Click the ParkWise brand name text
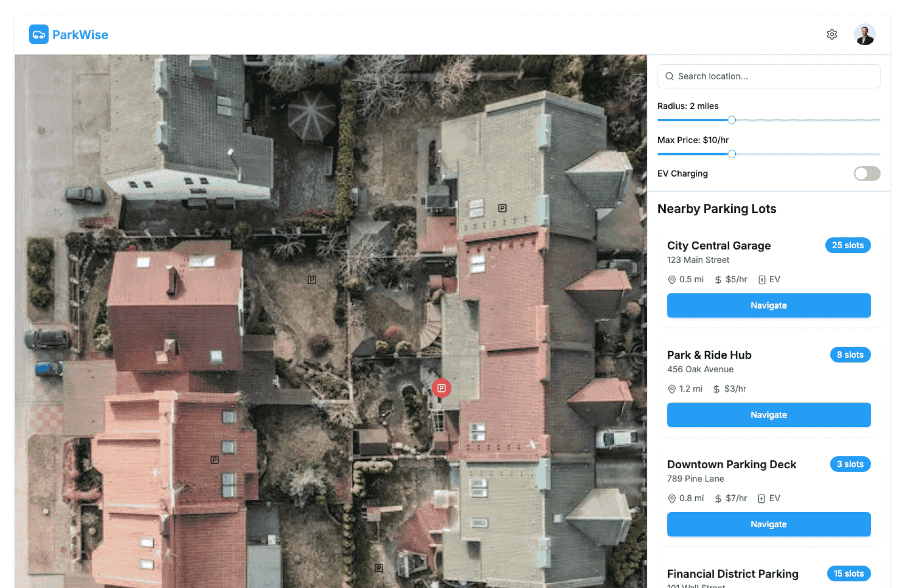905x588 pixels. coord(80,34)
